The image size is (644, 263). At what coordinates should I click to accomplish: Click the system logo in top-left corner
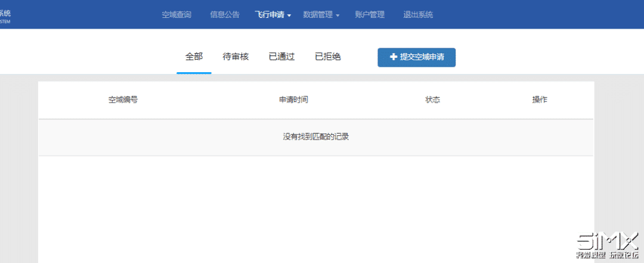[5, 17]
